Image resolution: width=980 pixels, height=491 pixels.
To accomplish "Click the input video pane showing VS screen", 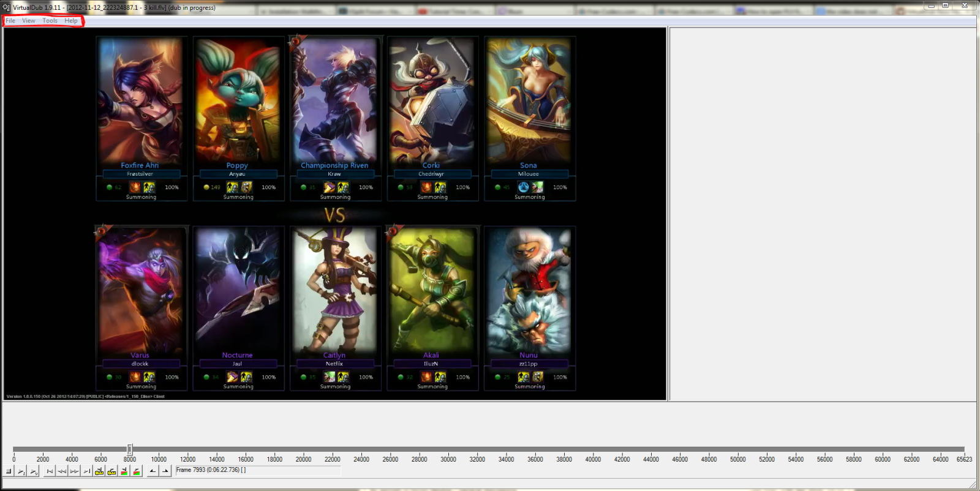I will (335, 214).
